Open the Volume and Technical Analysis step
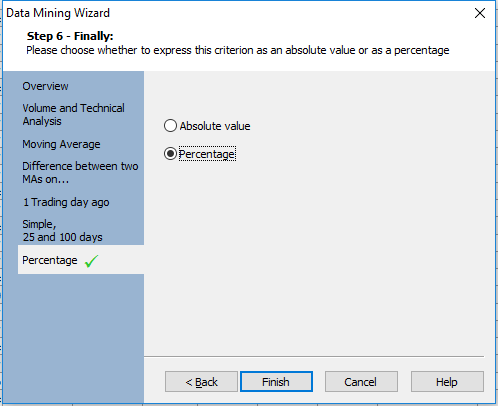The image size is (498, 406). (73, 114)
